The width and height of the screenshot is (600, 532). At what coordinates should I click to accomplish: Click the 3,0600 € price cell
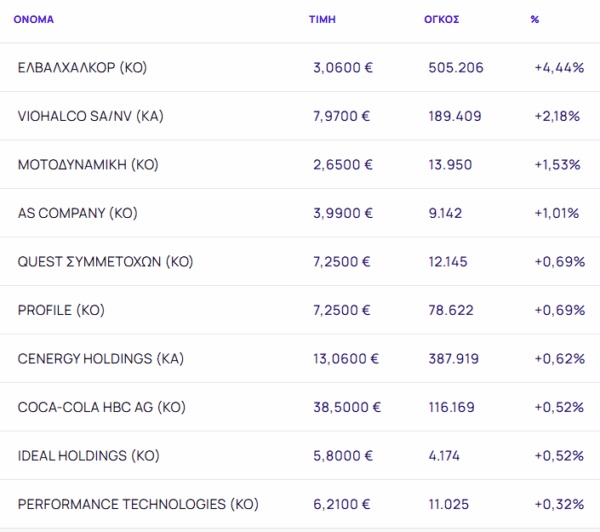342,67
